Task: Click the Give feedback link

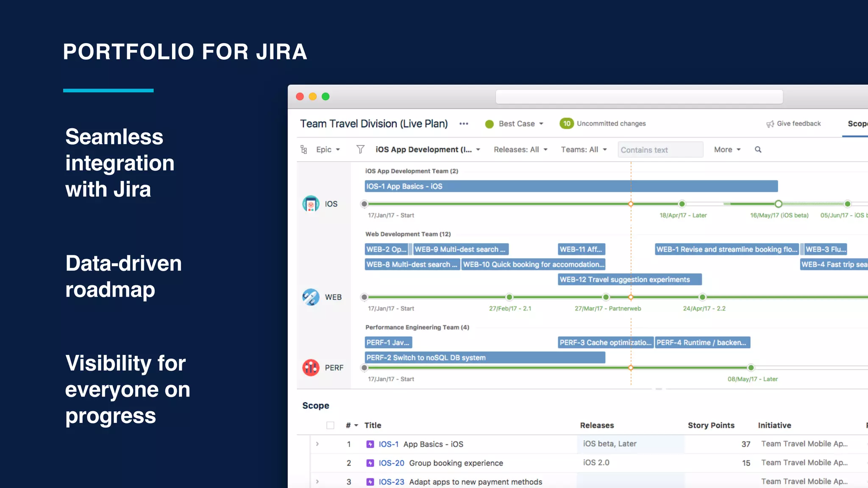Action: (798, 124)
